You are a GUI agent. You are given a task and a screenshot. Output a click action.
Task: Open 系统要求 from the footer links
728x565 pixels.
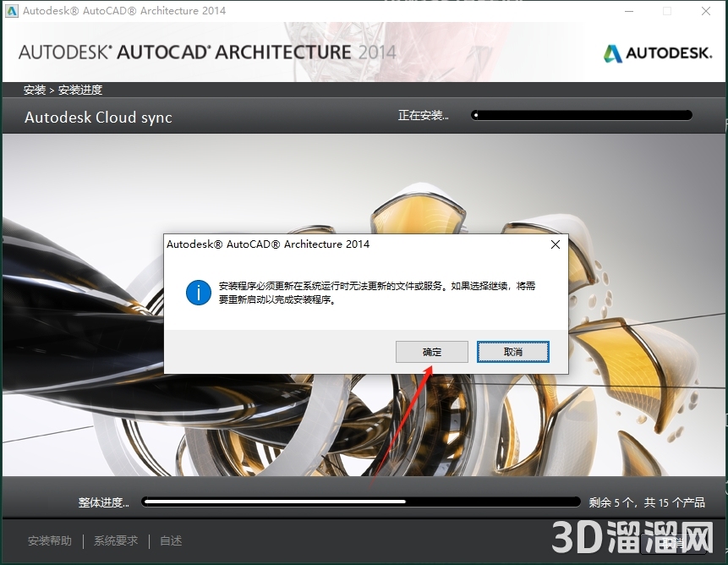pos(115,540)
